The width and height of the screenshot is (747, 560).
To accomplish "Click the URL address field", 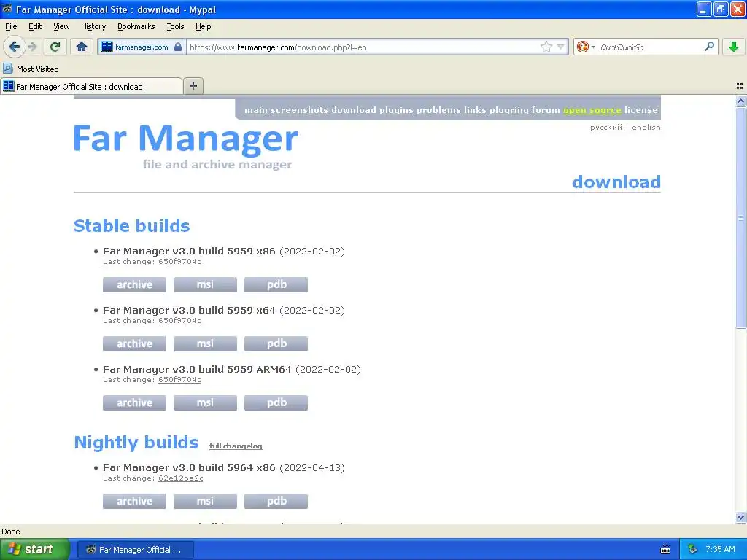I will tap(362, 47).
